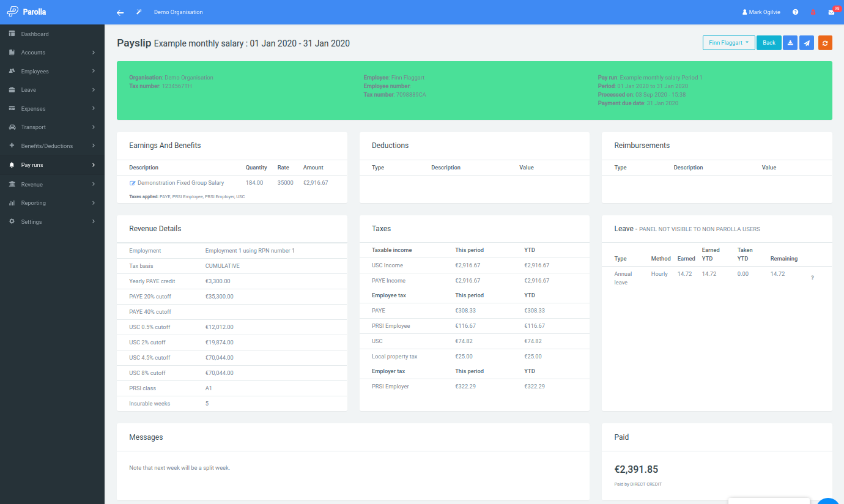Click the bank icon for Revenue
Image resolution: width=844 pixels, height=504 pixels.
(x=12, y=184)
